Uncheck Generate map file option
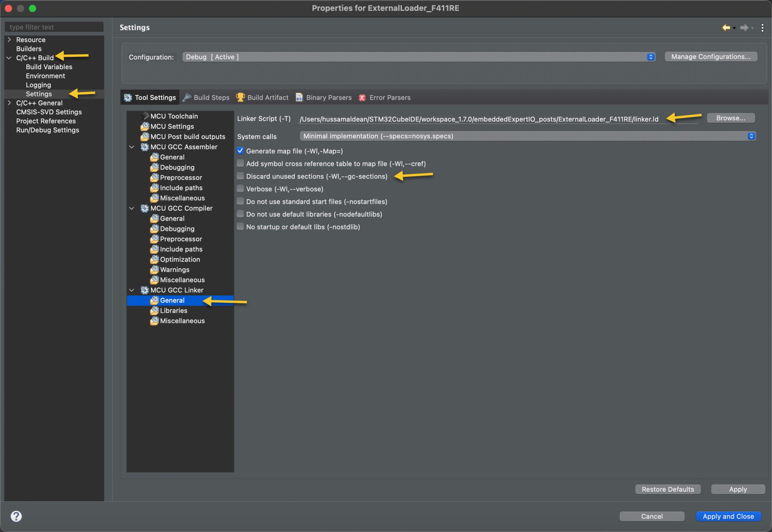Viewport: 772px width, 532px height. pos(240,151)
